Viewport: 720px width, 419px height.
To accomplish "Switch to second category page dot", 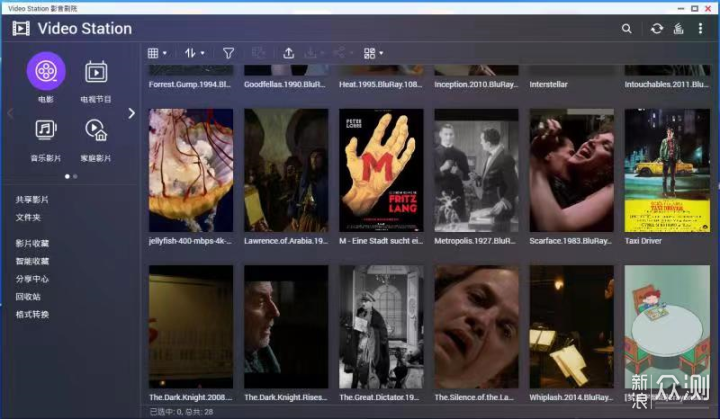I will (75, 176).
